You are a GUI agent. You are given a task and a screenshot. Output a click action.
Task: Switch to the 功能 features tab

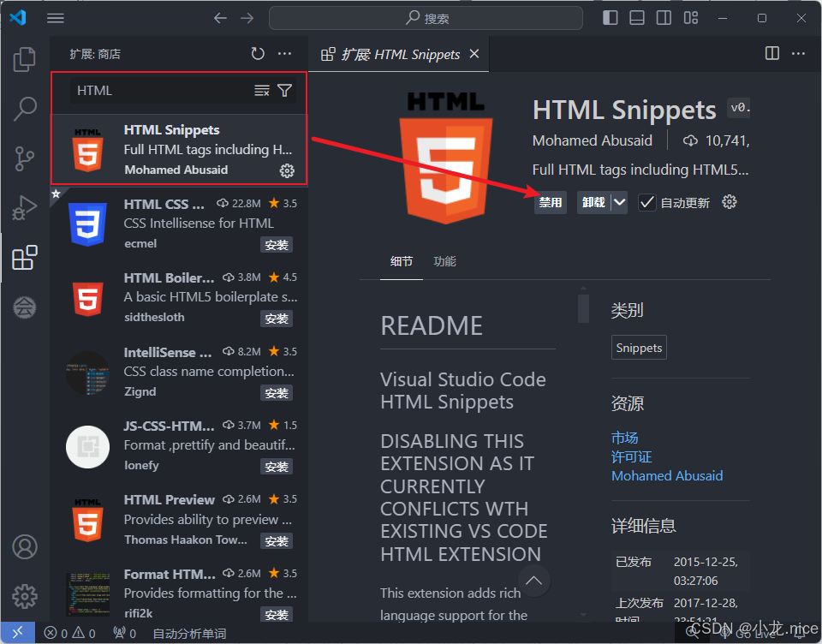pos(445,261)
